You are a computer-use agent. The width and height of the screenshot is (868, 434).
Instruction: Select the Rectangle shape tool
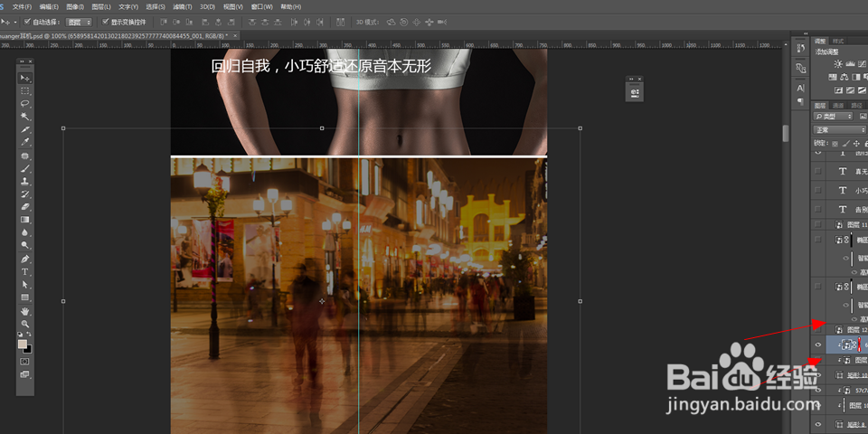pyautogui.click(x=25, y=297)
